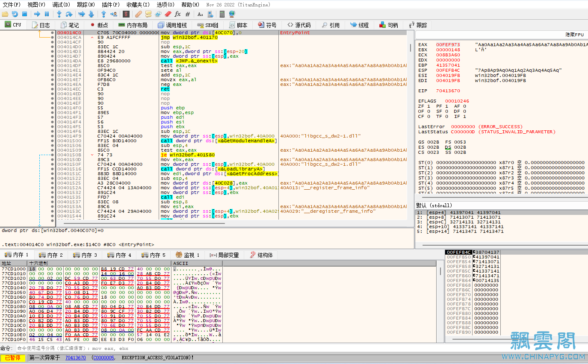Click the Check for updates globe icon

coord(232,14)
